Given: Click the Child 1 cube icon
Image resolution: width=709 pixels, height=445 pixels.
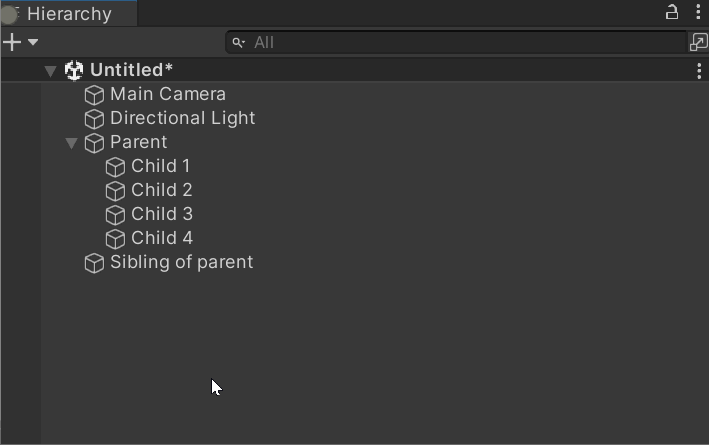Looking at the screenshot, I should tap(115, 166).
